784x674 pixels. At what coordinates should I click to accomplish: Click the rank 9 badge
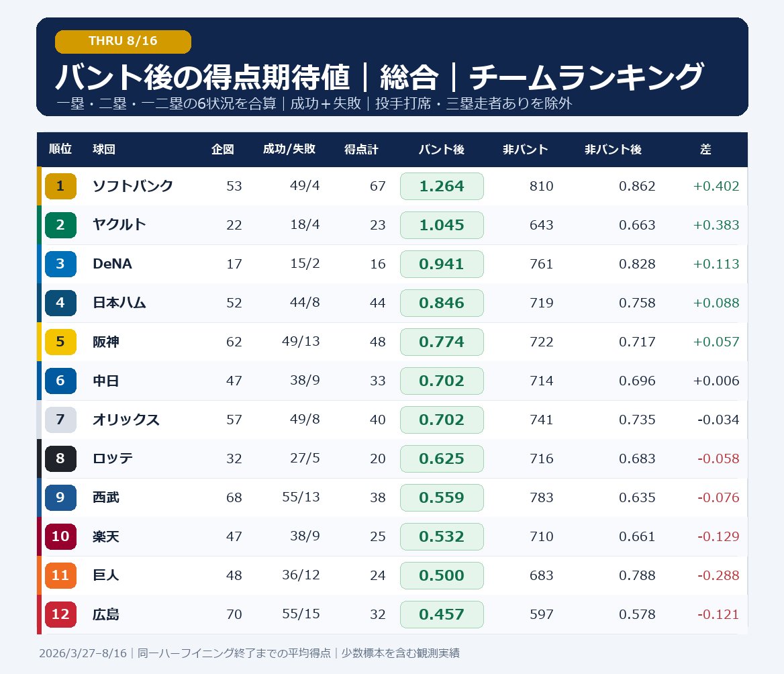60,497
